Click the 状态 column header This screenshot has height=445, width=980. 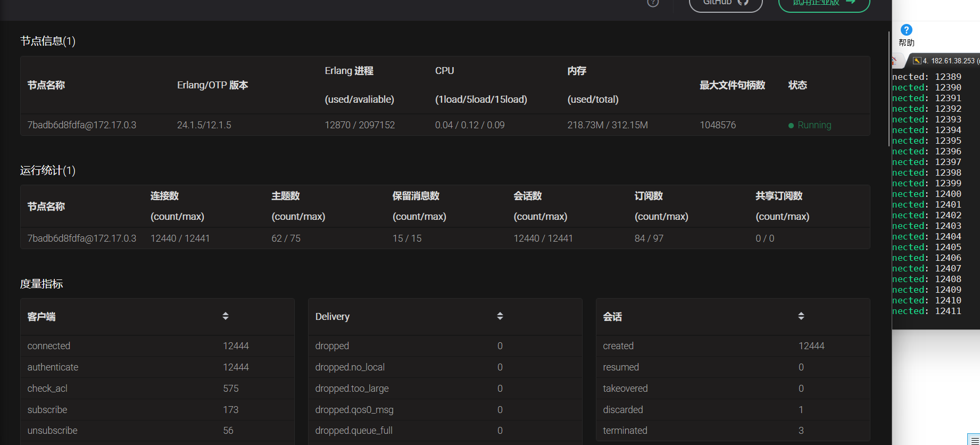pos(798,85)
